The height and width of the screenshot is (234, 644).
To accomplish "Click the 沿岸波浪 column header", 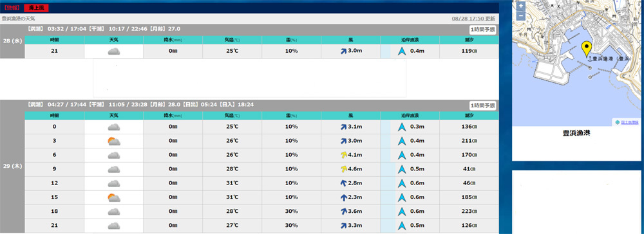I will tap(410, 40).
